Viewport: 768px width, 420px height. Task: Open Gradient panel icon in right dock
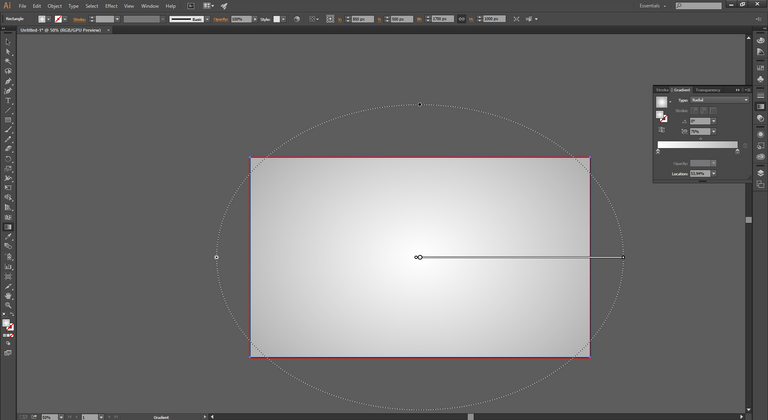pos(760,106)
